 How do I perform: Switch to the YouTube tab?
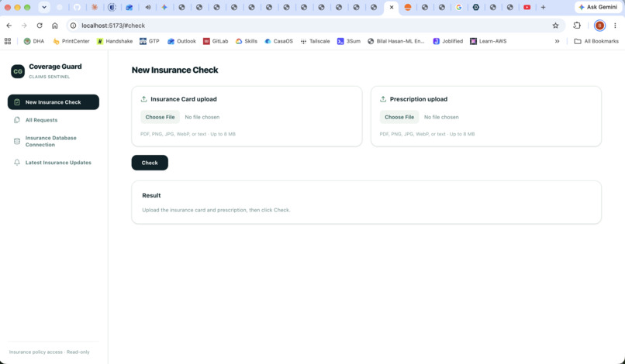point(527,7)
